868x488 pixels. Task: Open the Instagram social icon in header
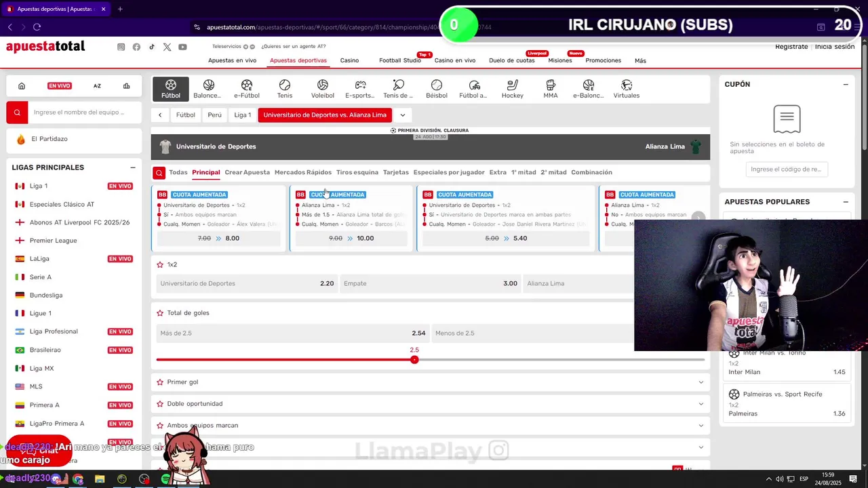click(x=121, y=47)
